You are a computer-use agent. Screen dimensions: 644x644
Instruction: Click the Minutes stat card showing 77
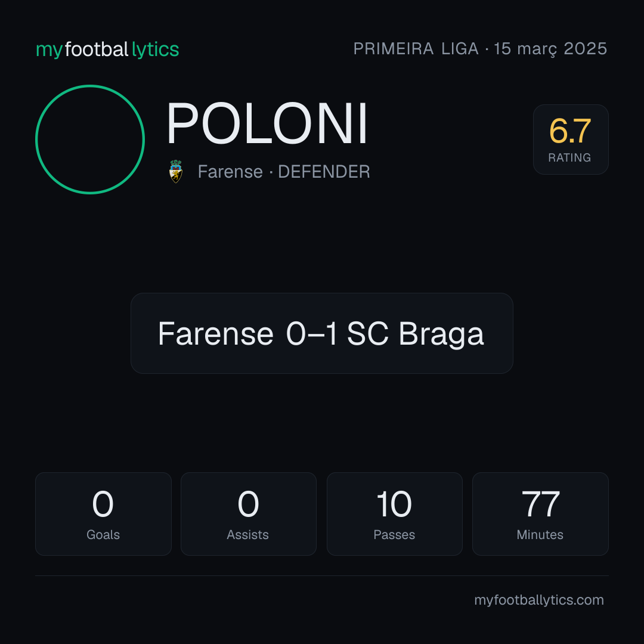click(540, 514)
